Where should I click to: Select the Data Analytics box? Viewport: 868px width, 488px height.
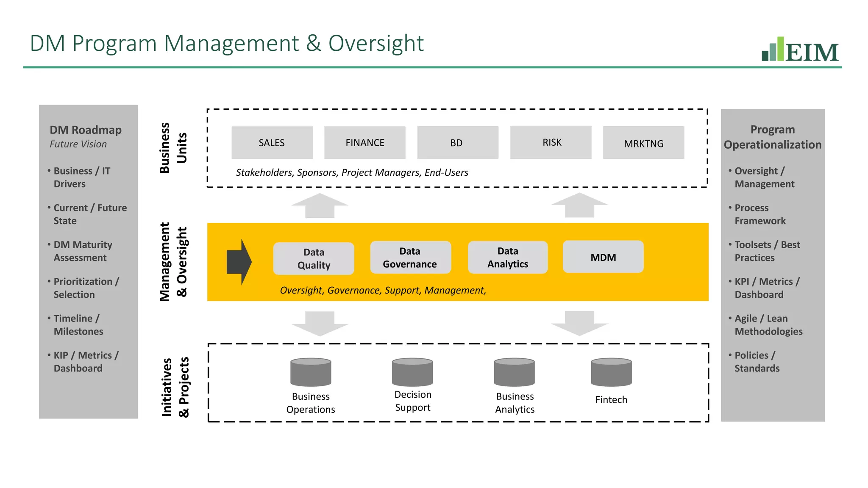pos(508,258)
